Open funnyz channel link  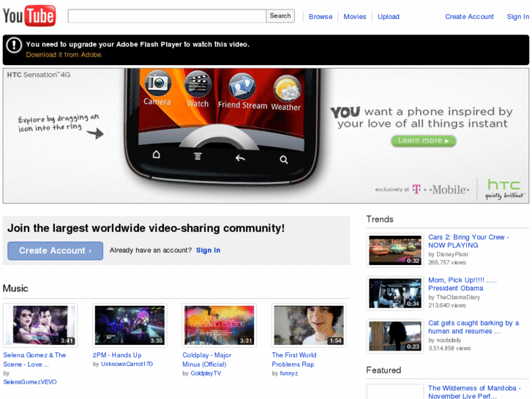click(x=289, y=373)
